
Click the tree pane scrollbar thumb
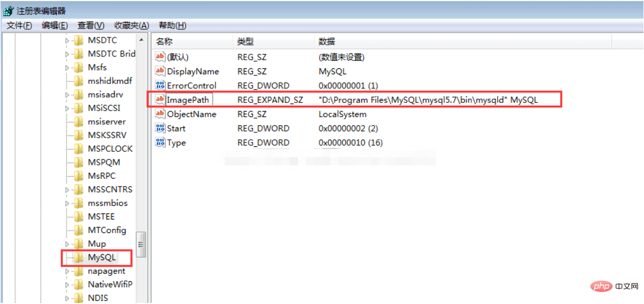pos(141,244)
